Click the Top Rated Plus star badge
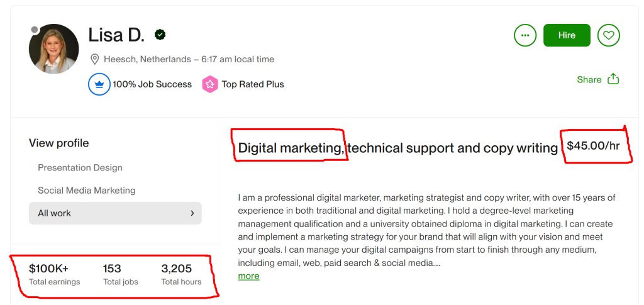Viewport: 644px width, 305px height. pos(210,84)
